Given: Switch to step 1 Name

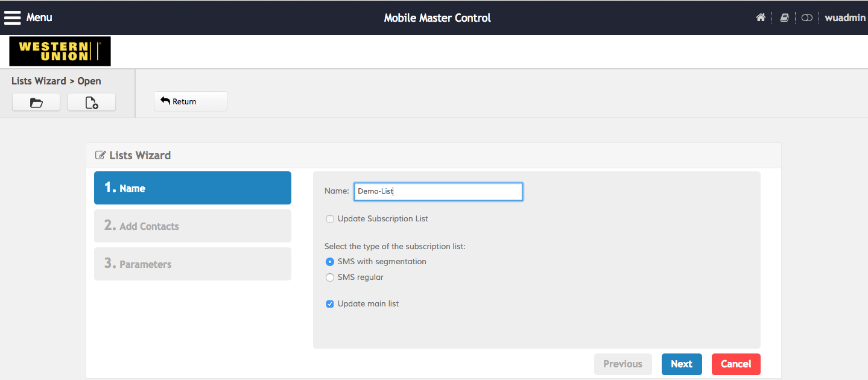Looking at the screenshot, I should coord(192,188).
